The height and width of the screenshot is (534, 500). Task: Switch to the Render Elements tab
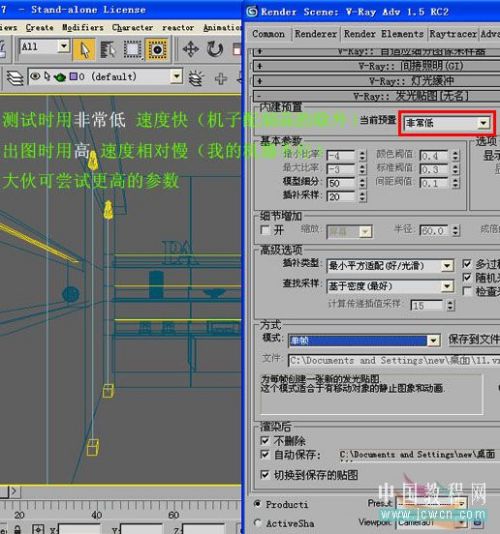tap(384, 34)
